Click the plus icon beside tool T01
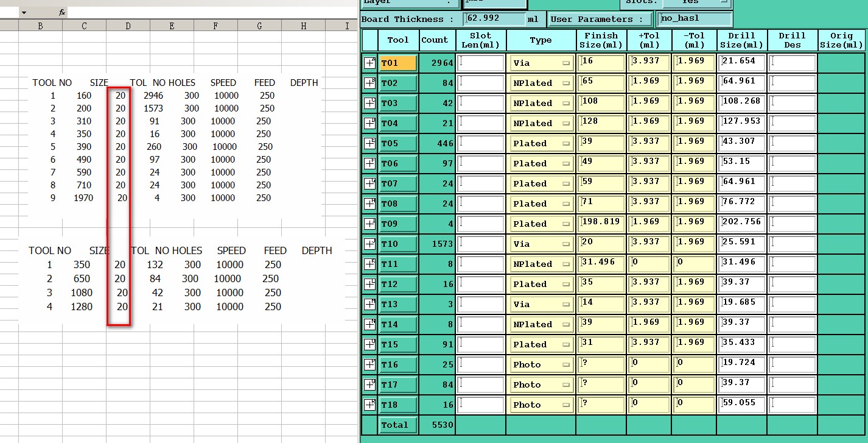 click(369, 63)
